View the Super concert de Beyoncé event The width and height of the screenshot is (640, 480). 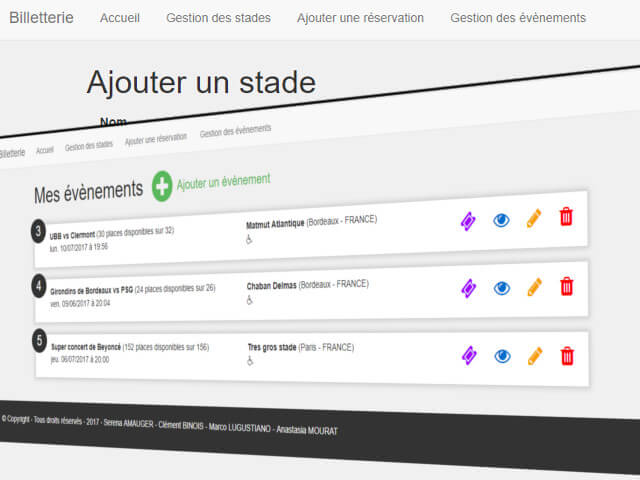click(502, 356)
